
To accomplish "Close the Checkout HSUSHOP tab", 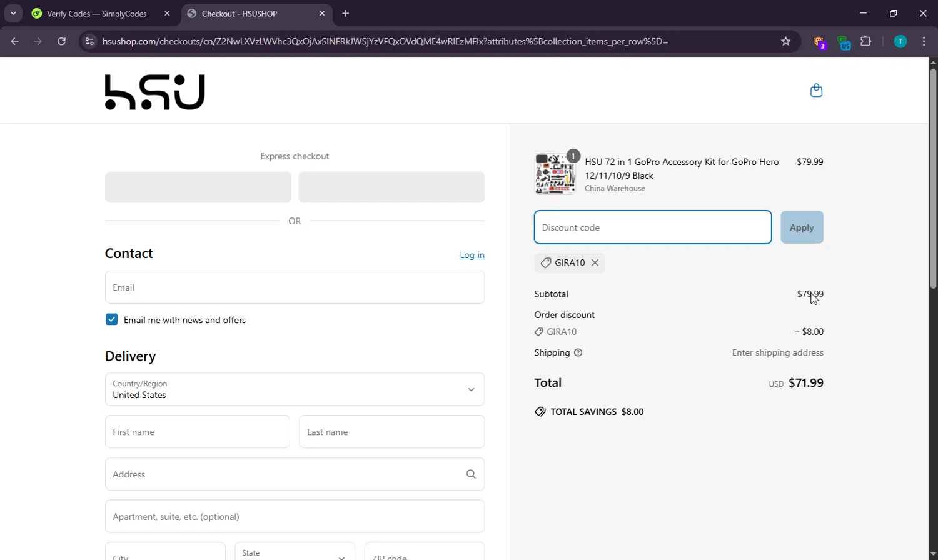I will point(322,13).
